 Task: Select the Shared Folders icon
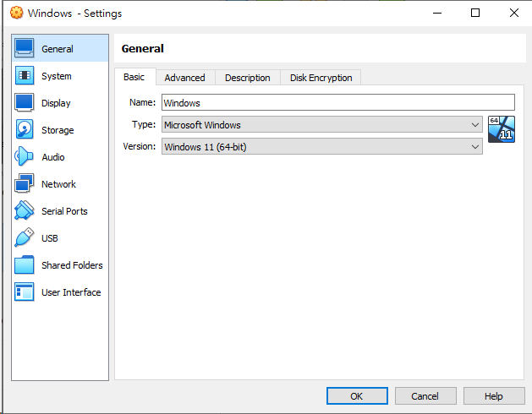coord(25,265)
